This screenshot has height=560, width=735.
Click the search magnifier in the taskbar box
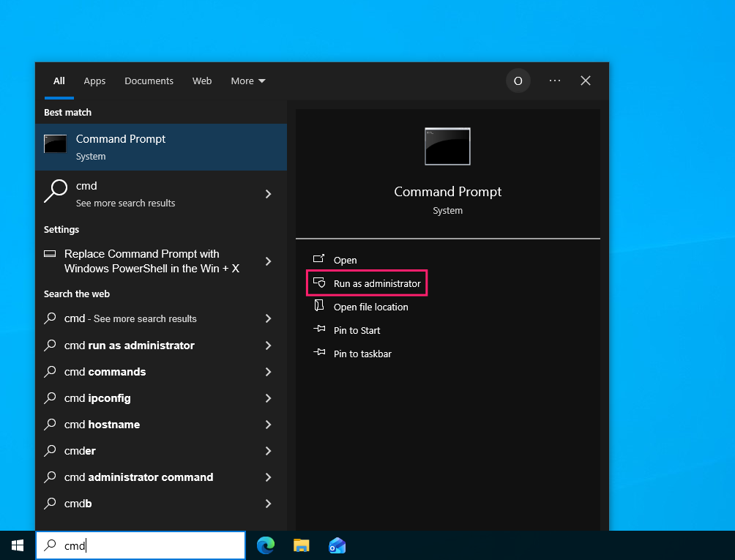(x=51, y=545)
